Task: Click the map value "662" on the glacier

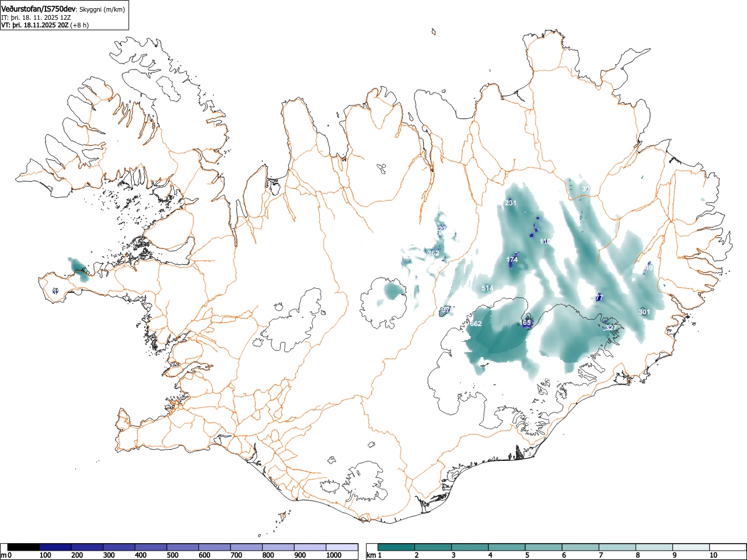Action: (x=476, y=324)
